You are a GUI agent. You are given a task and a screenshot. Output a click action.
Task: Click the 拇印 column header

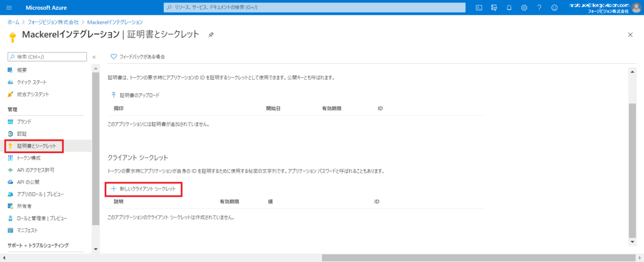(119, 108)
